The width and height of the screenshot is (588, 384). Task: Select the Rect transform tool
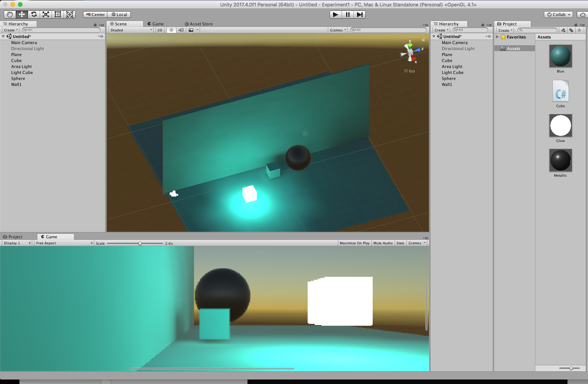pos(58,15)
